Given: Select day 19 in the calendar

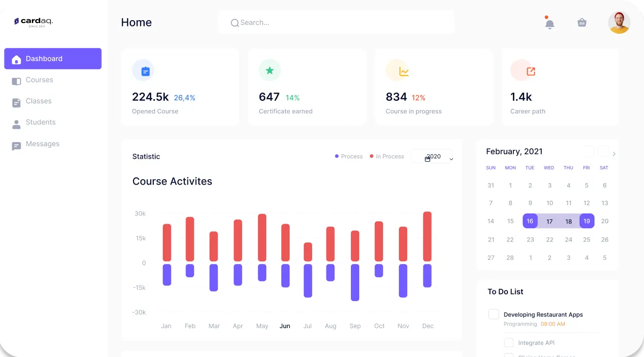Looking at the screenshot, I should [587, 221].
